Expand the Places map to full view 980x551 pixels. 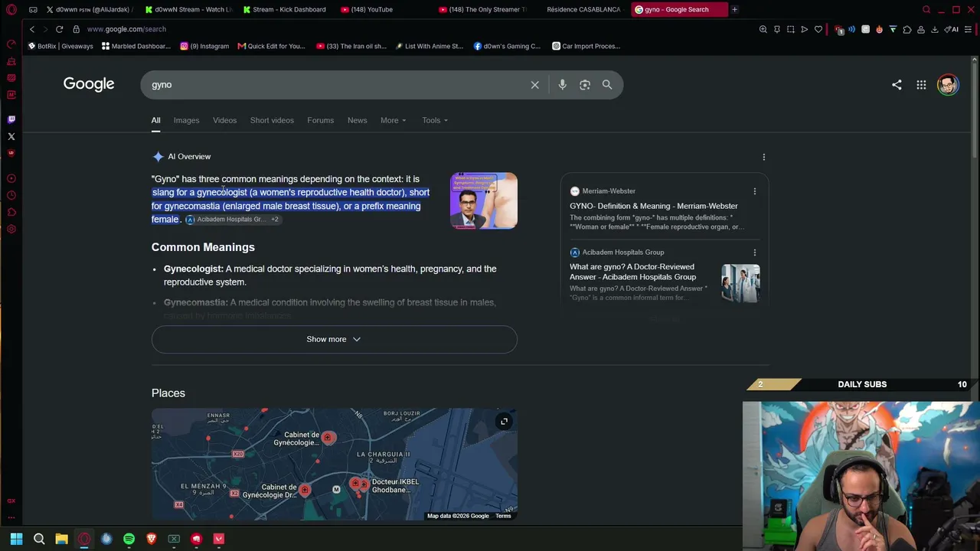tap(504, 422)
